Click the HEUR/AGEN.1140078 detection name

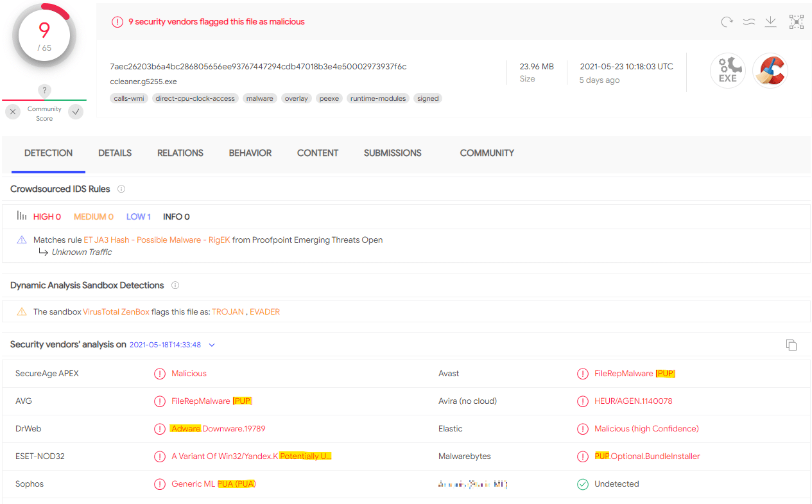click(x=634, y=401)
